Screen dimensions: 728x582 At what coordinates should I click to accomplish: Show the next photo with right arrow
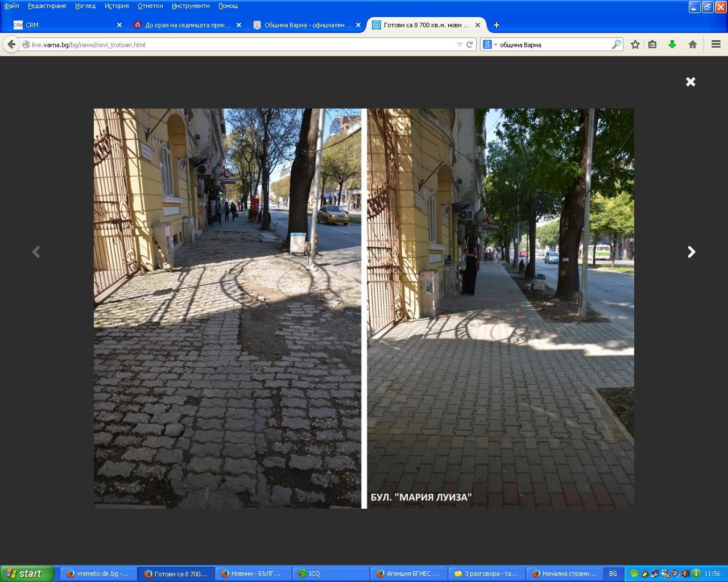tap(691, 252)
